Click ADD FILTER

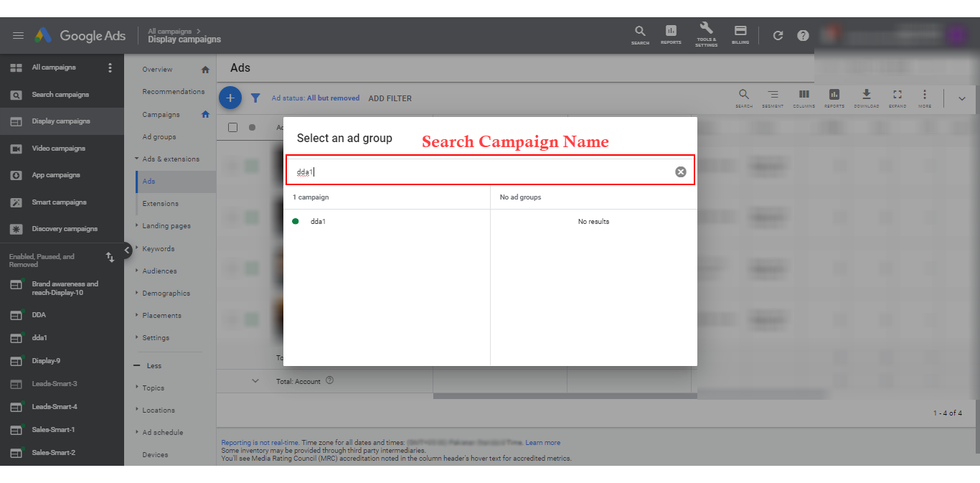(x=390, y=98)
